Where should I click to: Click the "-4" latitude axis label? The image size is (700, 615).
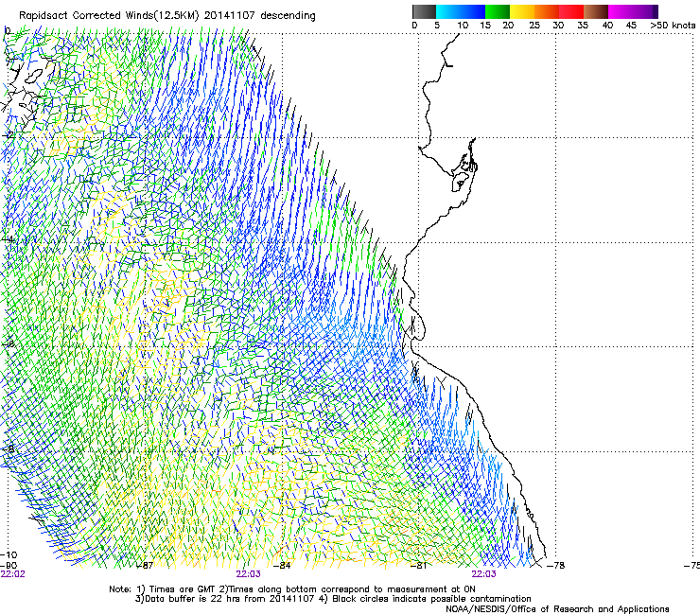point(9,239)
